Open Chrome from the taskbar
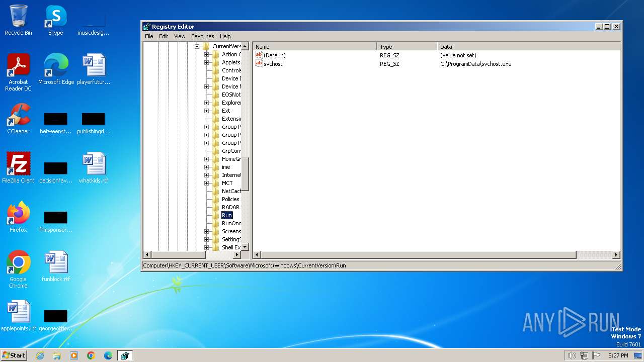Viewport: 644px width, 362px height. (x=91, y=355)
